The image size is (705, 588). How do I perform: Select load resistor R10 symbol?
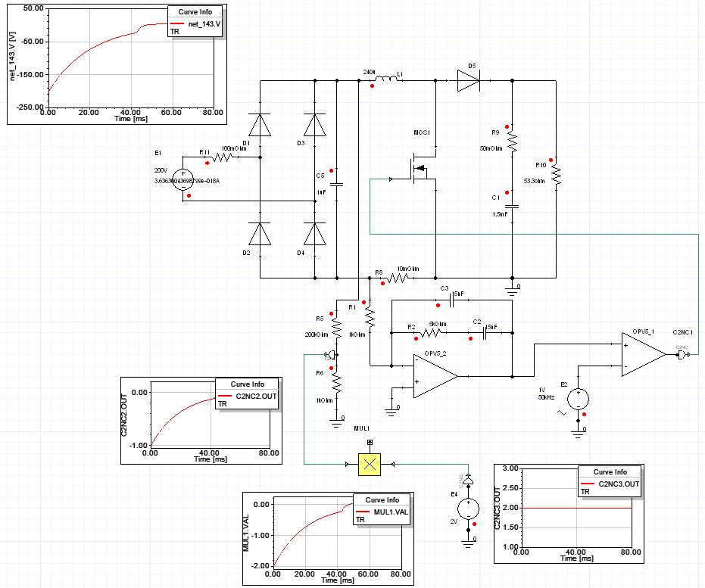(x=556, y=175)
